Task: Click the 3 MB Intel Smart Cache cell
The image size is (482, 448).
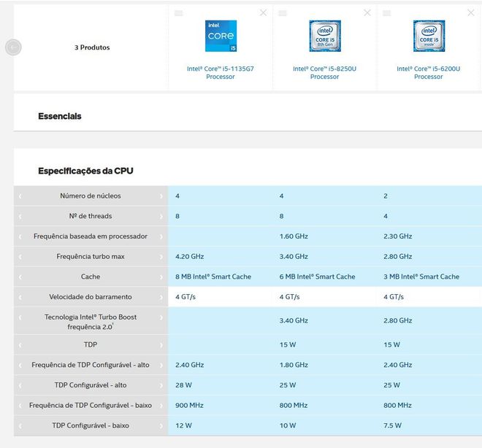Action: point(421,277)
